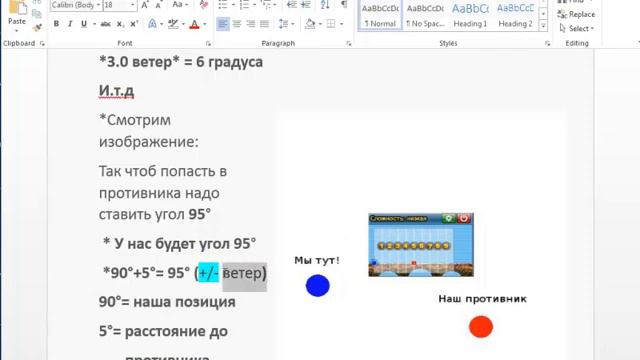
Task: Open the Styles pane launcher
Action: [547, 43]
